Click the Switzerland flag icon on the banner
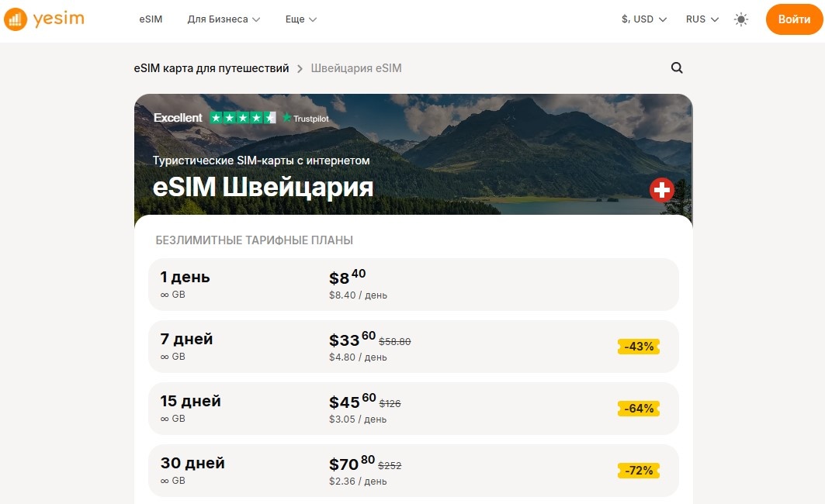The height and width of the screenshot is (504, 825). pyautogui.click(x=661, y=188)
